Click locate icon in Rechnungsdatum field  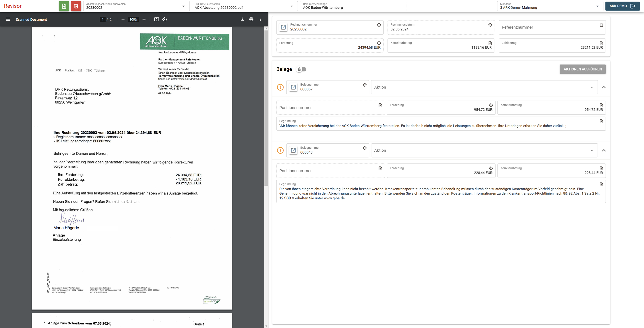tap(490, 25)
